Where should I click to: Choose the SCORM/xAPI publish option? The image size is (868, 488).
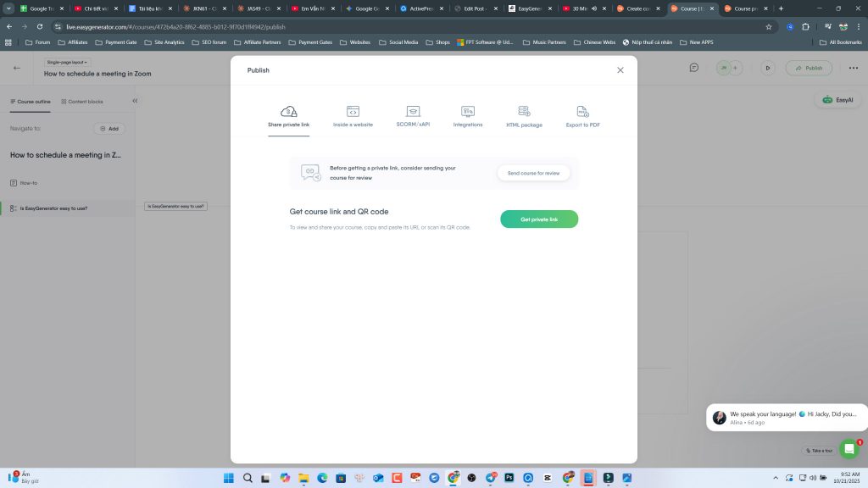pos(413,116)
